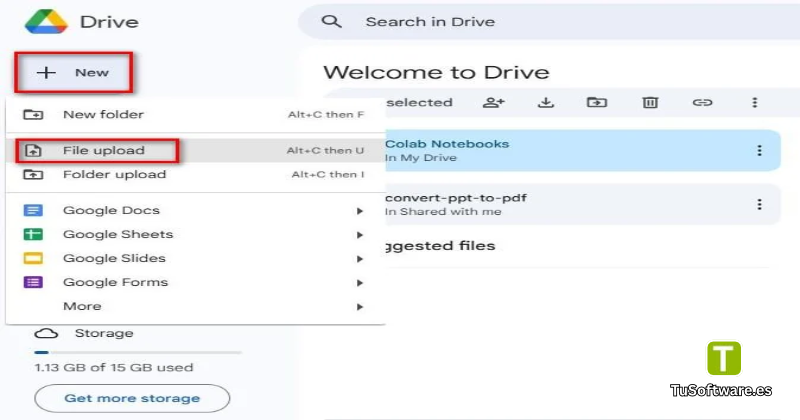
Task: Click the Google Drive logo
Action: [x=46, y=21]
